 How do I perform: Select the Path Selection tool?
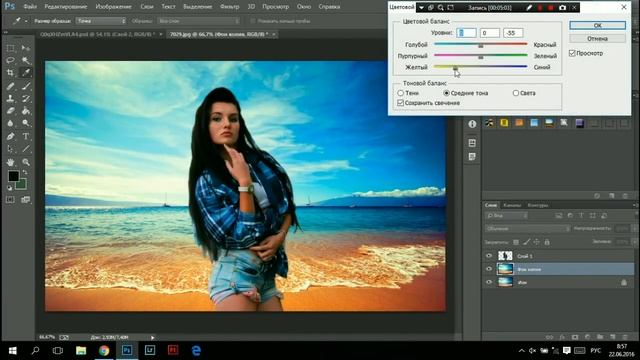click(10, 149)
